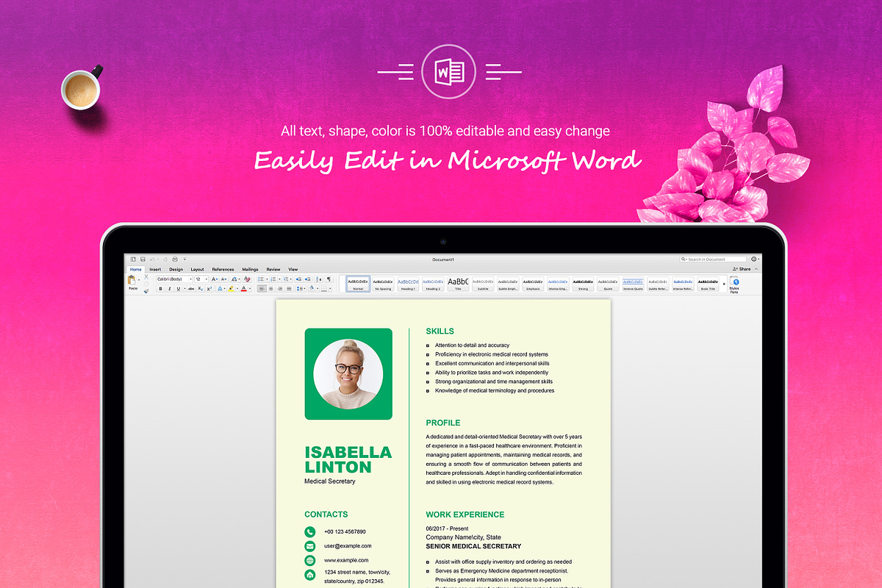The width and height of the screenshot is (882, 588).
Task: Apply Strikethrough with the abc icon
Action: (x=191, y=289)
